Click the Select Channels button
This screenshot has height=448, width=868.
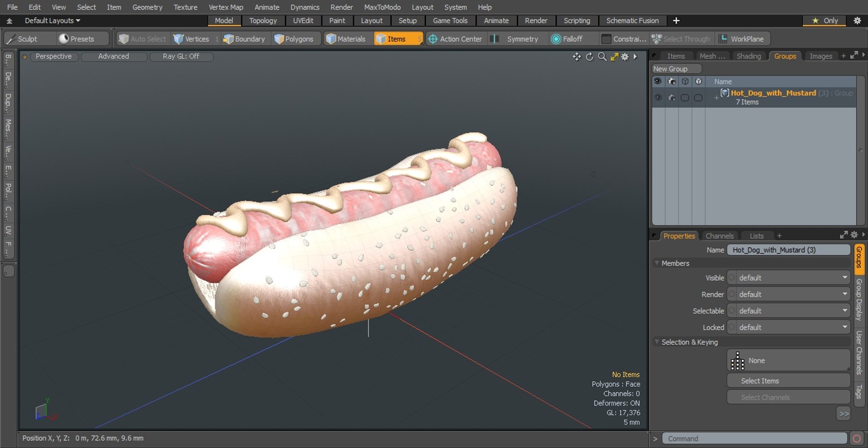[x=788, y=397]
